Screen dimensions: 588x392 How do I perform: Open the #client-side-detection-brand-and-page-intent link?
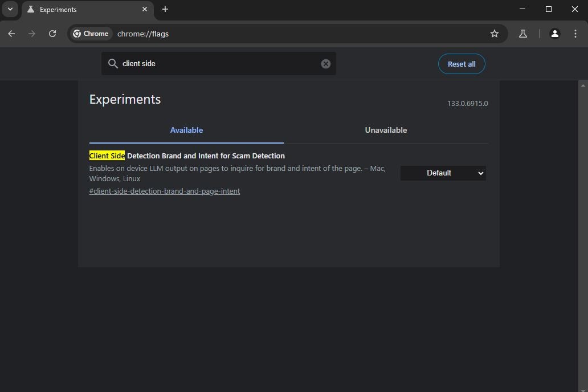(164, 191)
